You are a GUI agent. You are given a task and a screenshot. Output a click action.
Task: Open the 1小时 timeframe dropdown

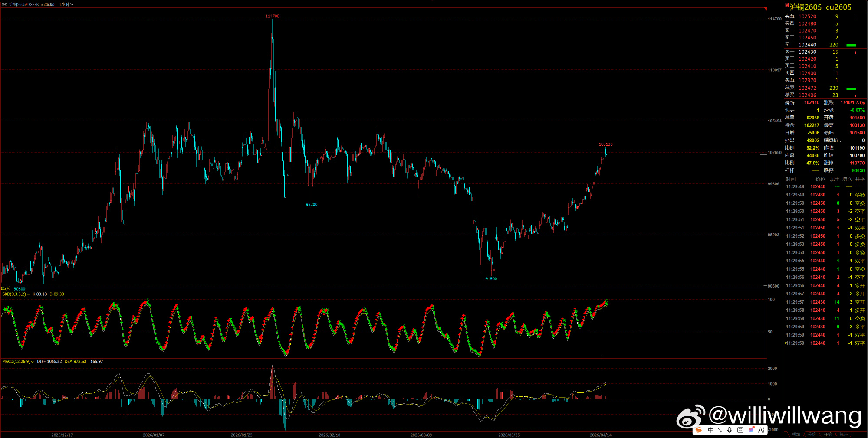pyautogui.click(x=66, y=4)
